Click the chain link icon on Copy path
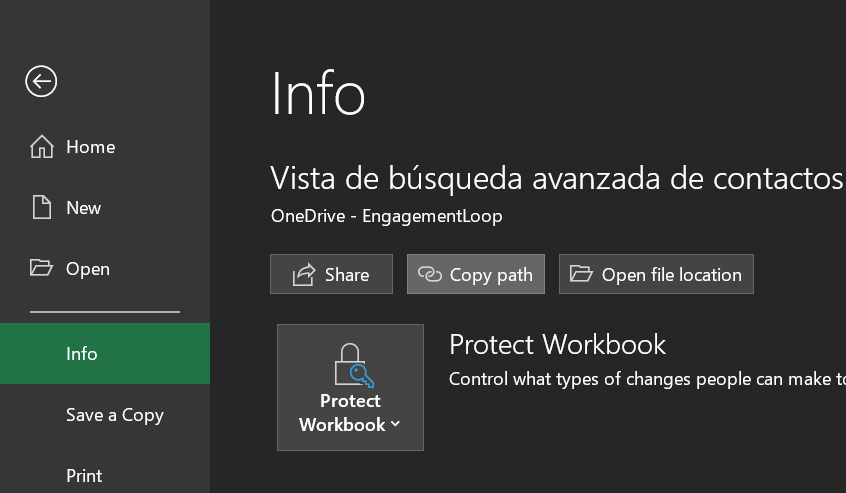 coord(429,275)
